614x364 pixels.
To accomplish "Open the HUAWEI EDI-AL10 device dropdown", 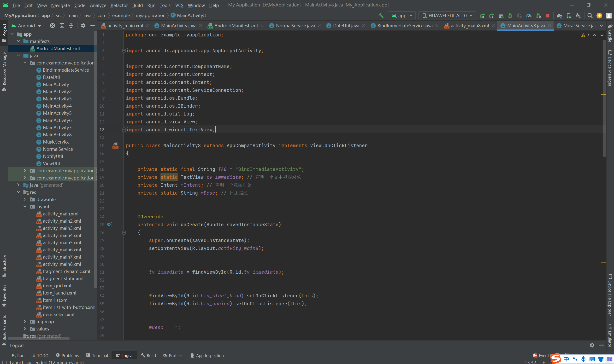I will click(447, 16).
